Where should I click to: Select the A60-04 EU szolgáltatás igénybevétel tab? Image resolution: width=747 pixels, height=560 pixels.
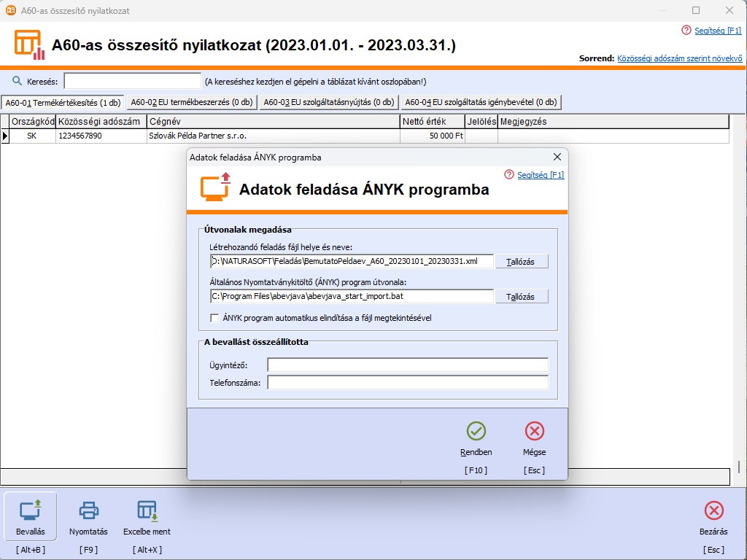(x=479, y=102)
